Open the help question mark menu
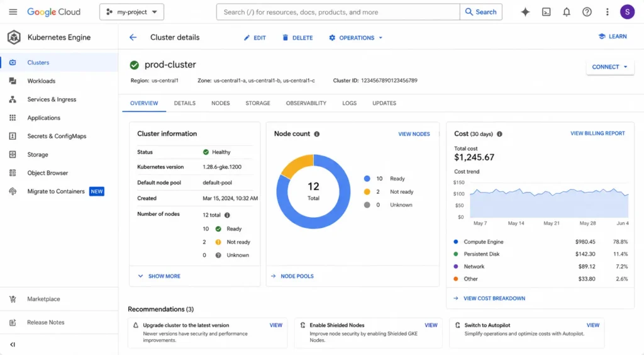Screen dimensions: 644x355 tap(587, 12)
